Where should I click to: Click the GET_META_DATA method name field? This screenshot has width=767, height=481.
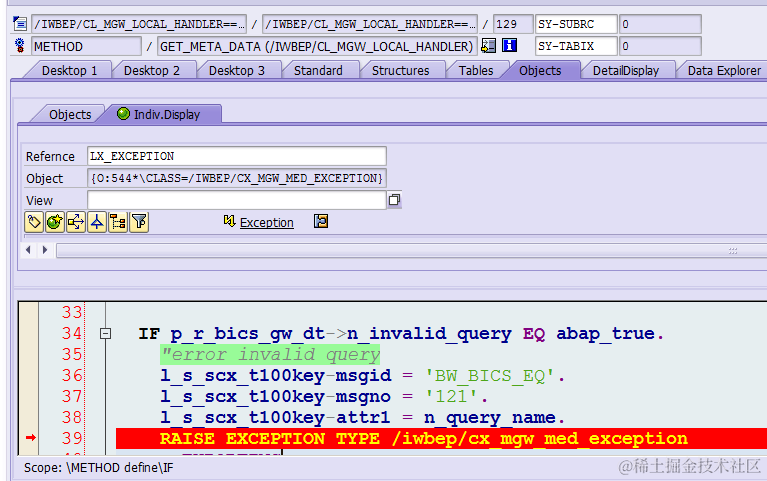317,46
